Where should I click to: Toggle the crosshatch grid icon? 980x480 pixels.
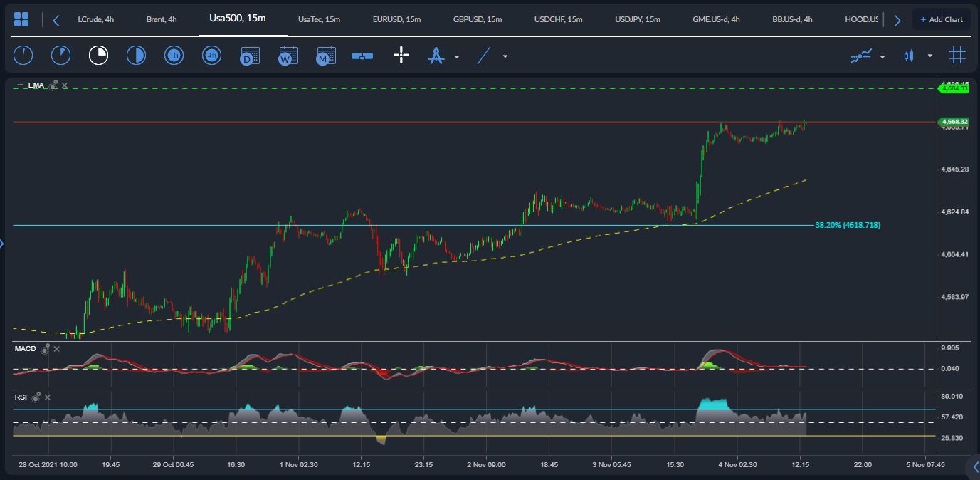[x=957, y=56]
